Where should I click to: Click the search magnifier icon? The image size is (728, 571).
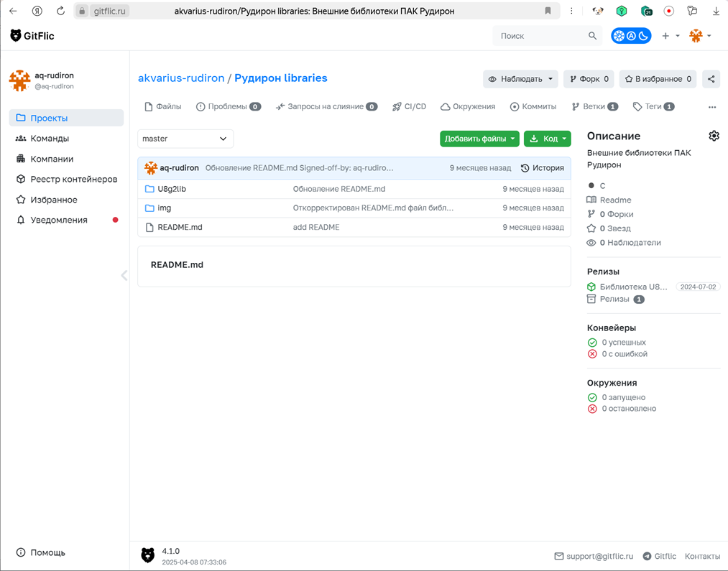(x=592, y=36)
